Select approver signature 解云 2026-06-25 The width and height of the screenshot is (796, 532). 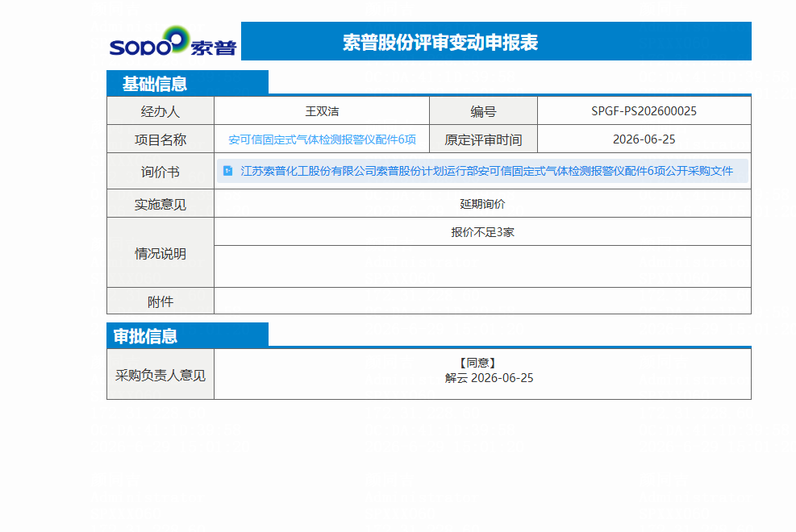[x=489, y=378]
